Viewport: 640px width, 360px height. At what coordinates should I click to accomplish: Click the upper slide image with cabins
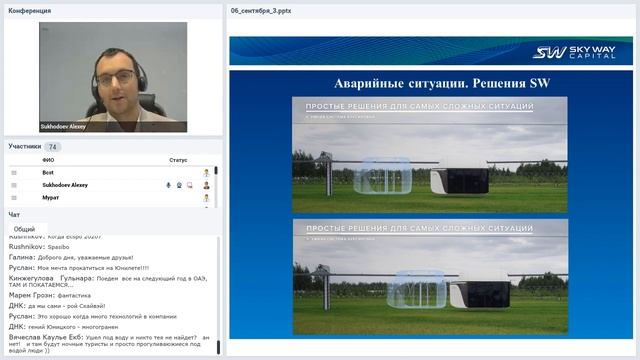tap(430, 154)
